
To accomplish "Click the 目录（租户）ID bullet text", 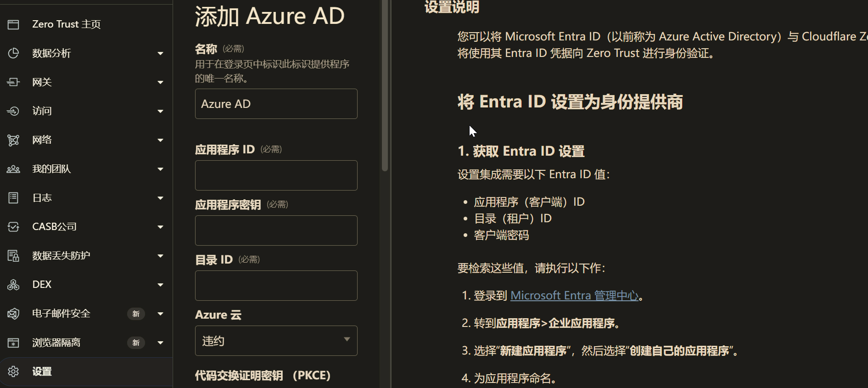I will coord(513,219).
